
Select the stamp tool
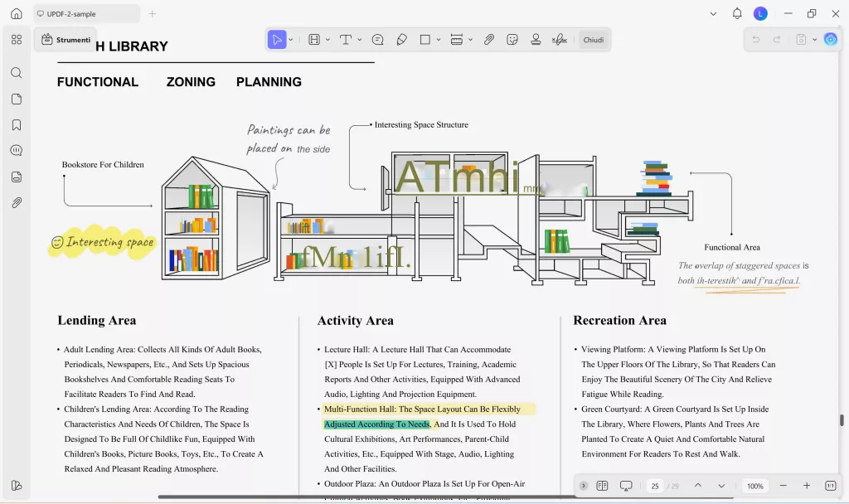point(536,39)
